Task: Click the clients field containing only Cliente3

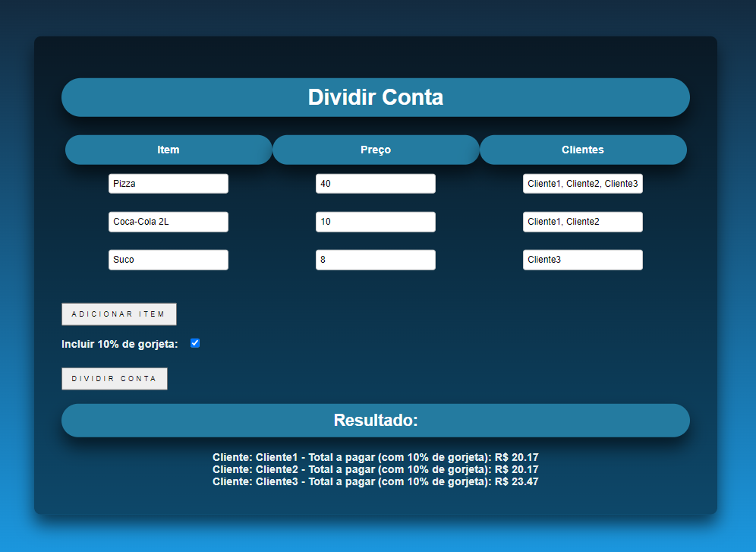Action: tap(582, 260)
